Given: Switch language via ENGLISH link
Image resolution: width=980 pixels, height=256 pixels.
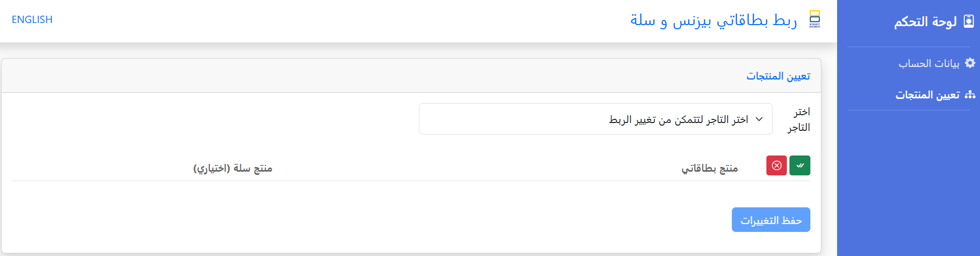Looking at the screenshot, I should coord(32,19).
